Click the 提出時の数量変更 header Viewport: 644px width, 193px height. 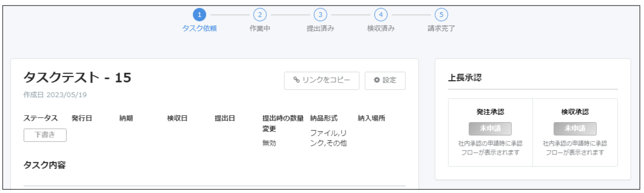[x=283, y=123]
